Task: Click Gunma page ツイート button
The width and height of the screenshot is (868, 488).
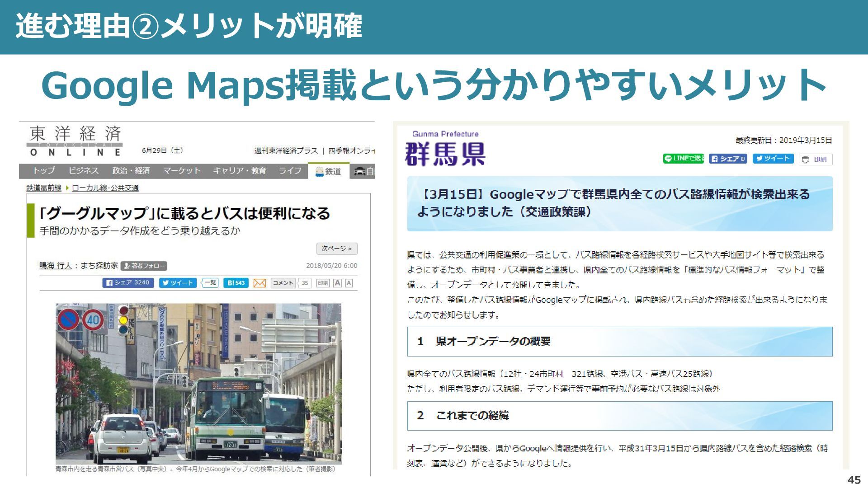Action: [x=773, y=159]
